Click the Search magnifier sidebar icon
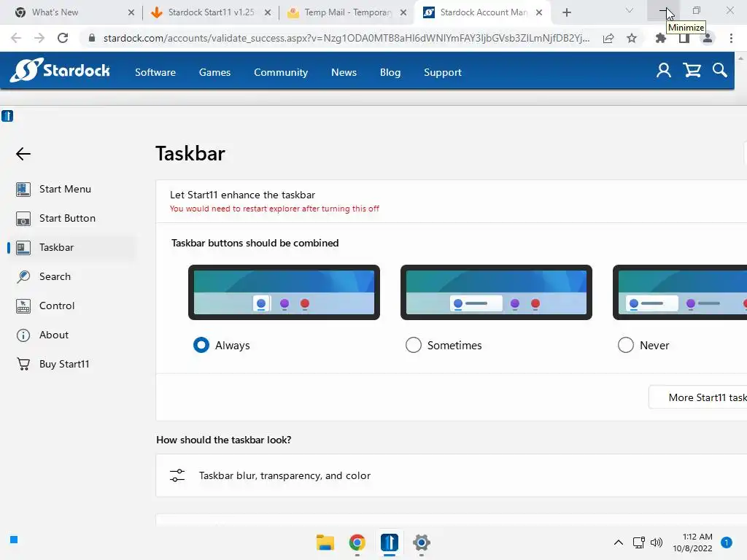Screen dimensions: 747x560 point(23,276)
